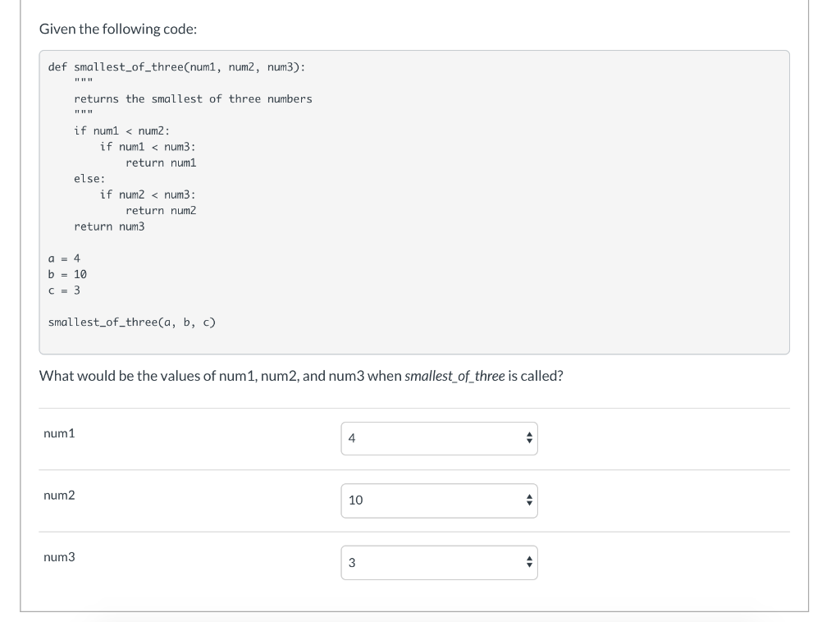Image resolution: width=840 pixels, height=622 pixels.
Task: Click the stepper arrows on the num1 selector
Action: pyautogui.click(x=529, y=438)
